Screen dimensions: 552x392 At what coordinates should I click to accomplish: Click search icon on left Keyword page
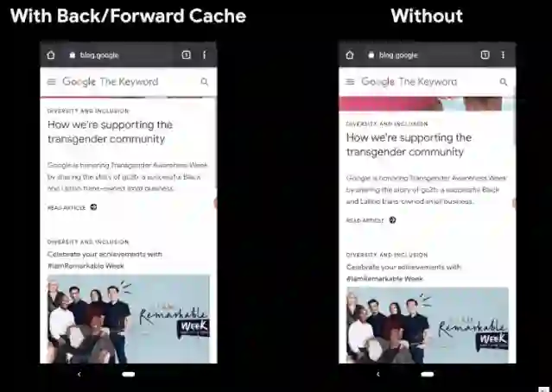[204, 82]
